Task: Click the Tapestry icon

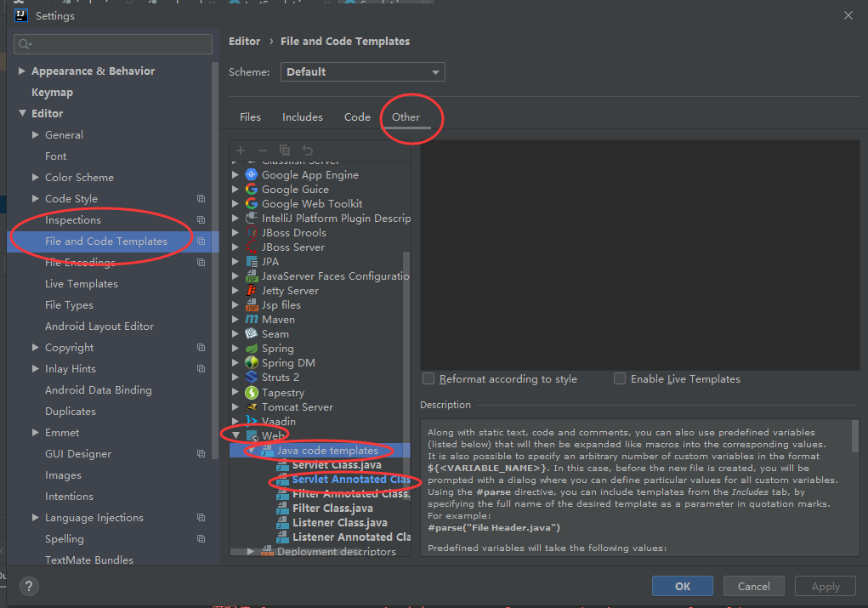Action: 252,393
